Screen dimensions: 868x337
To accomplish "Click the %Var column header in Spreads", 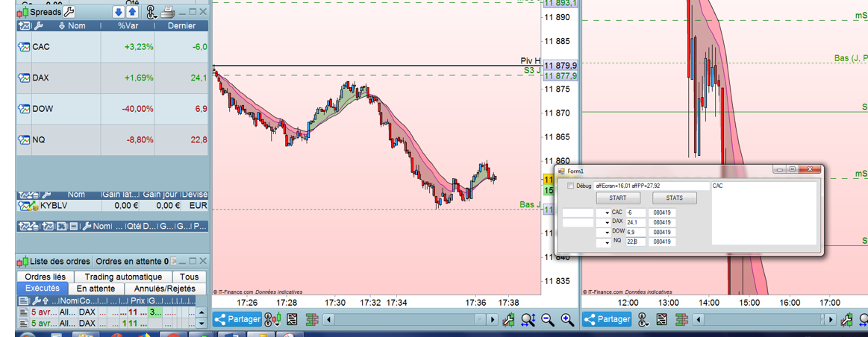I will (128, 25).
